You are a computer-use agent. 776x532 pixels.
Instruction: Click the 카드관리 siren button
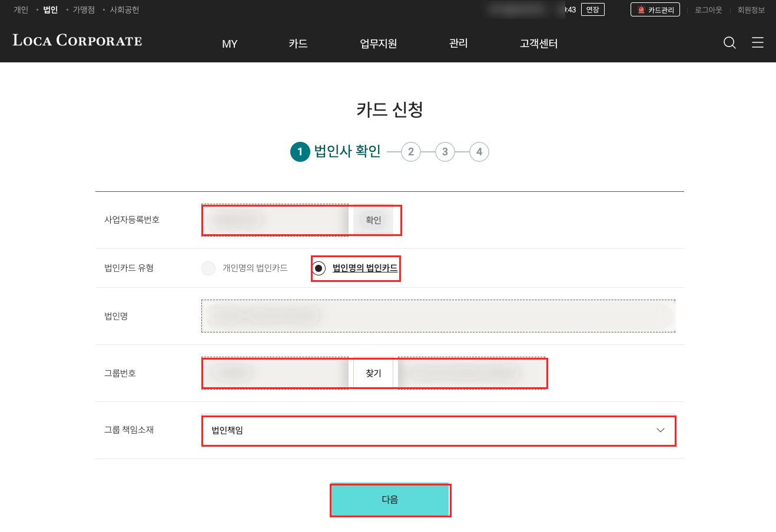click(655, 10)
